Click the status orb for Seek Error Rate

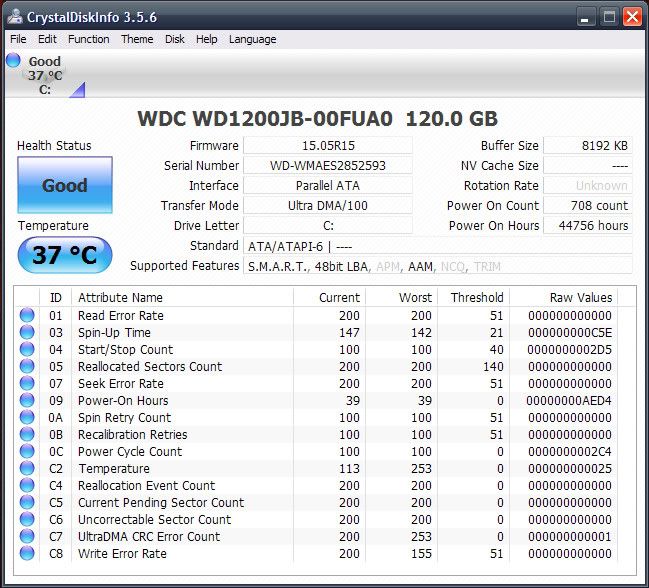pyautogui.click(x=27, y=383)
